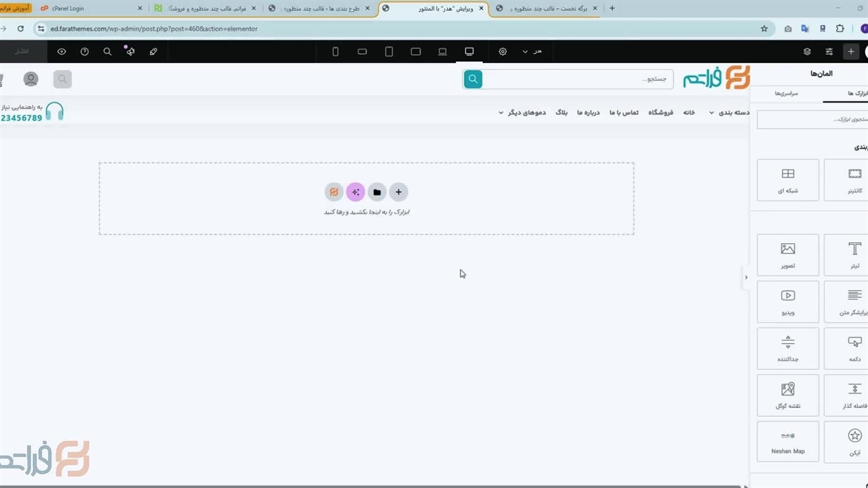Select the Divider (جداکننده) widget

(x=787, y=348)
